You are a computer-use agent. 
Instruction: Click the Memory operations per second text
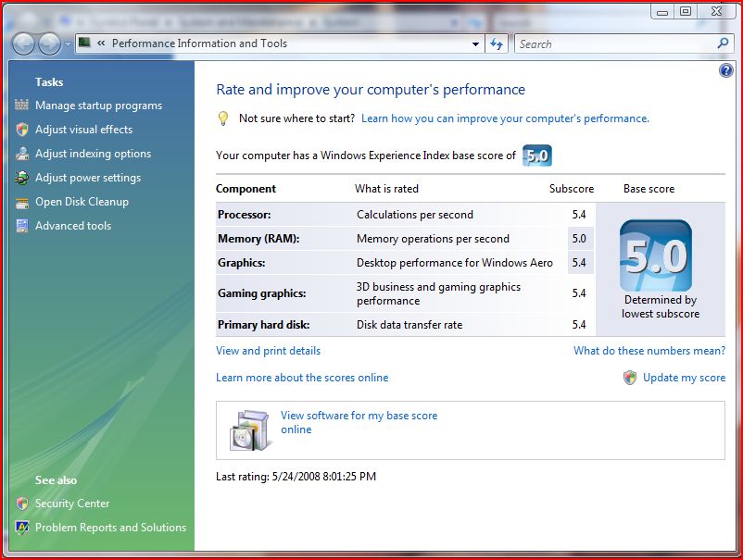[x=433, y=239]
